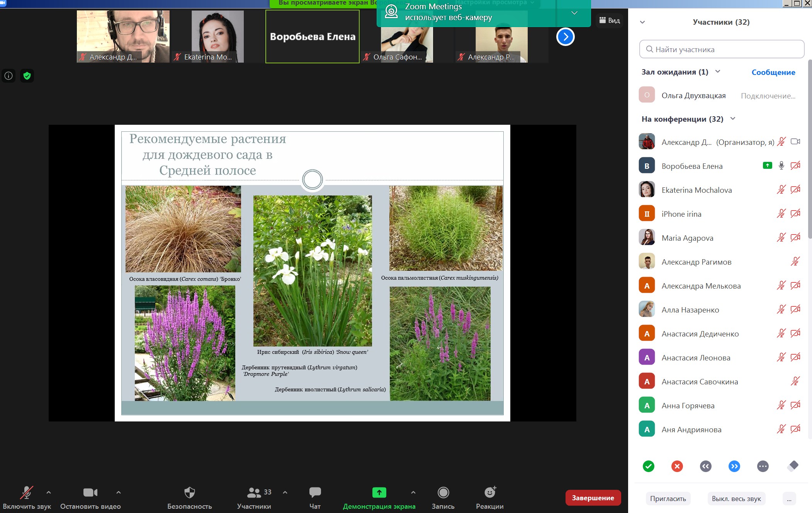The image size is (812, 513).
Task: Clear all feedback with eraser icon
Action: (792, 466)
